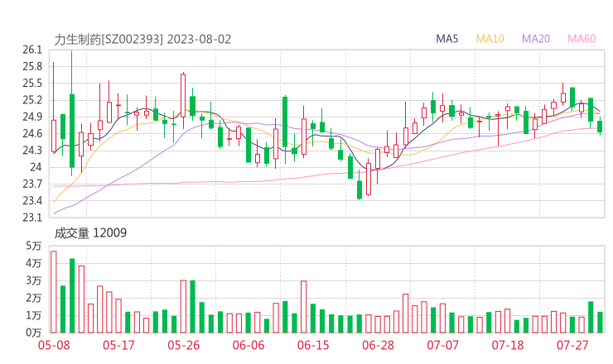613x364 pixels.
Task: Click the 06-15 date label
Action: [313, 345]
